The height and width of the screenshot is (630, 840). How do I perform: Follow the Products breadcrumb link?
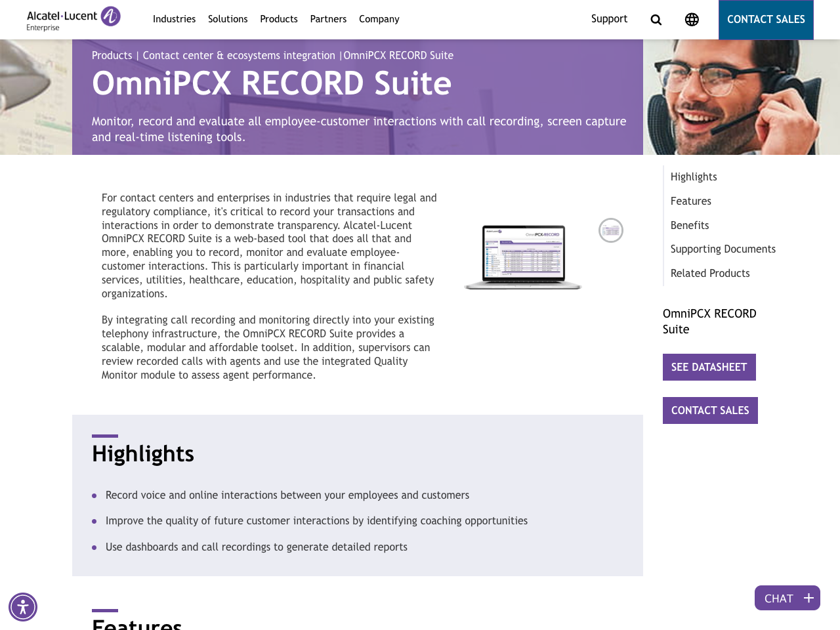tap(112, 56)
